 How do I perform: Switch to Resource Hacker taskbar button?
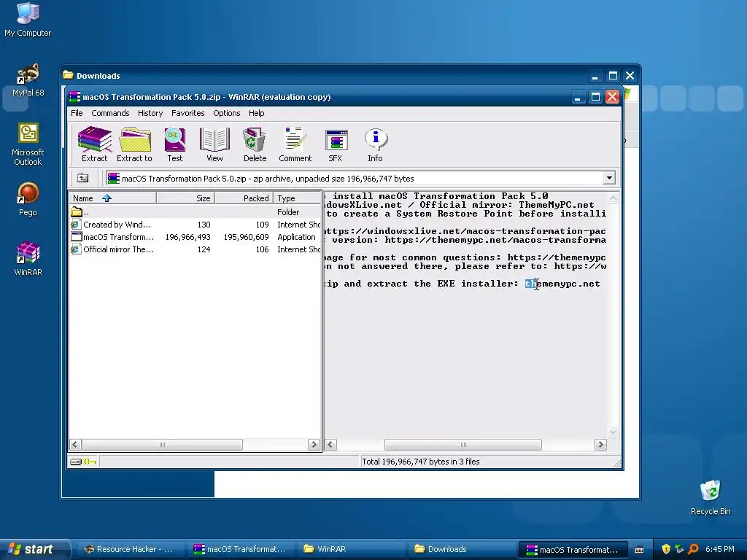tap(130, 549)
